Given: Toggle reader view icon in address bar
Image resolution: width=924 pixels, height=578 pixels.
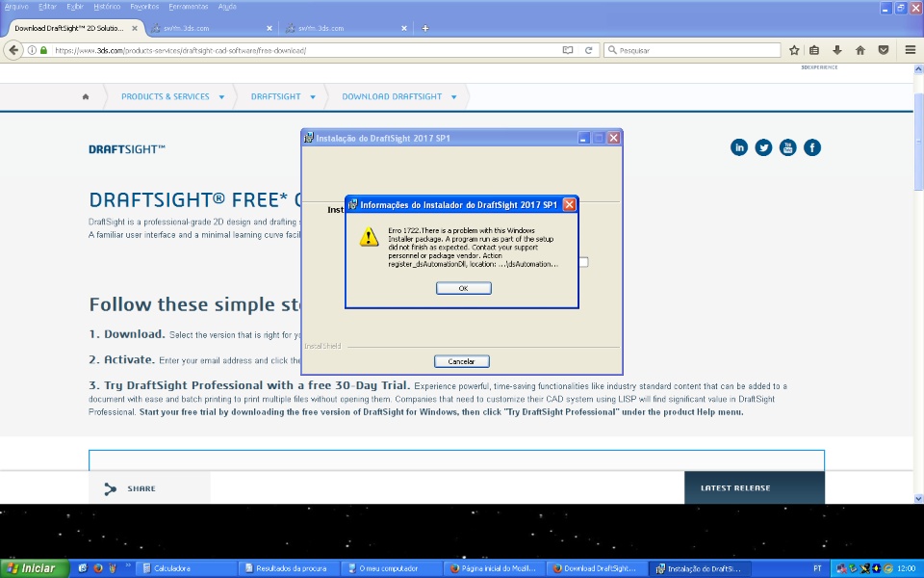Looking at the screenshot, I should [x=568, y=50].
